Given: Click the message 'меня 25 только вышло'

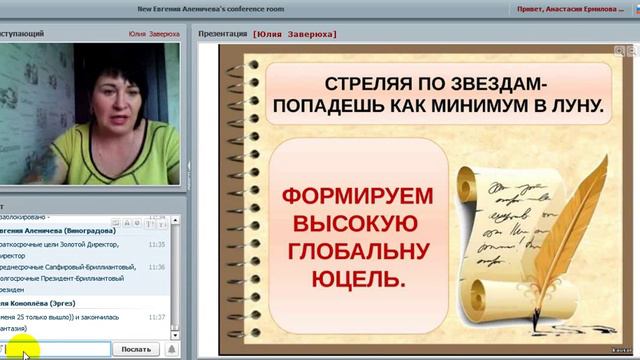Looking at the screenshot, I should pyautogui.click(x=60, y=322).
